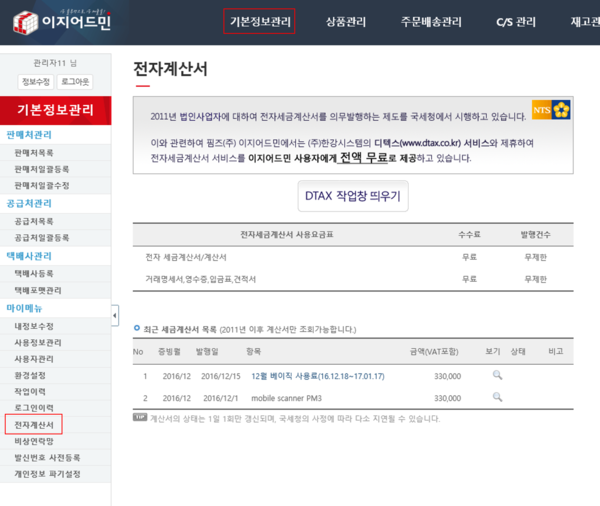
Task: Click the EzAdmin cube logo
Action: click(25, 23)
